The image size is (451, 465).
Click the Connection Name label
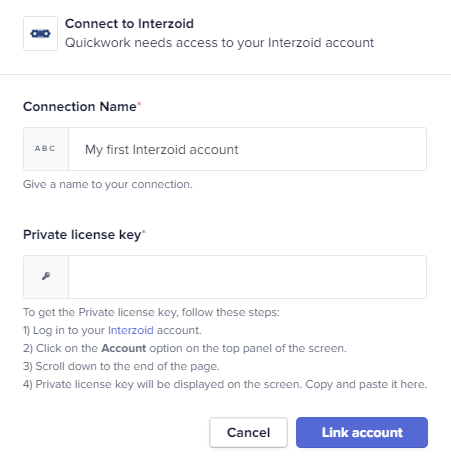[x=80, y=107]
